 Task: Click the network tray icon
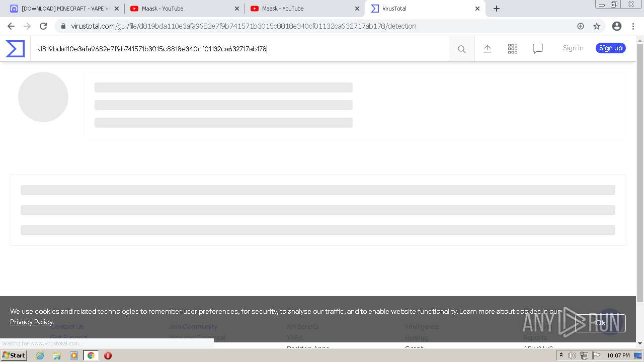tap(584, 355)
